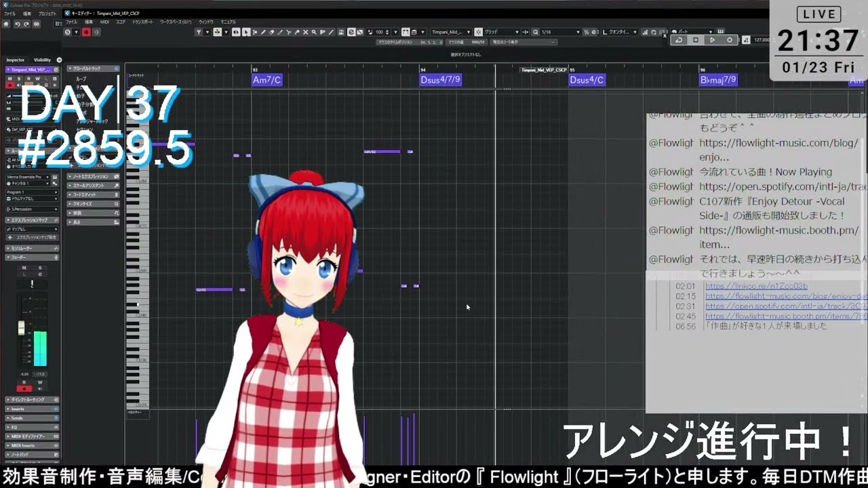The width and height of the screenshot is (868, 488).
Task: Click the cycle loop transport button
Action: click(679, 40)
